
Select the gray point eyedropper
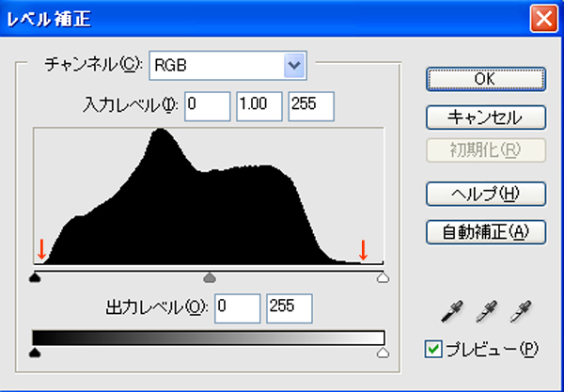(486, 311)
